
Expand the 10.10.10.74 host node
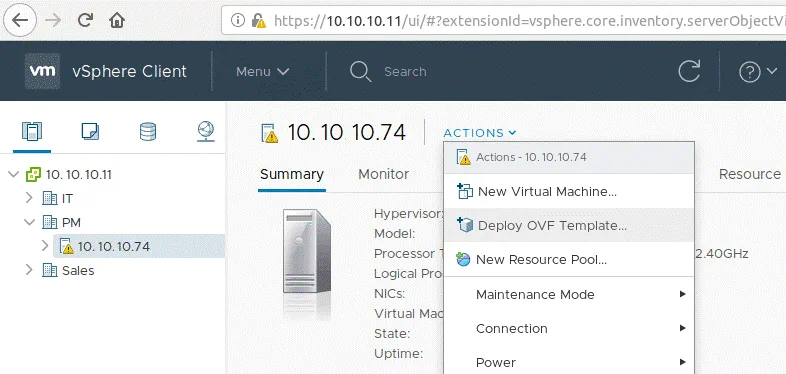(45, 246)
